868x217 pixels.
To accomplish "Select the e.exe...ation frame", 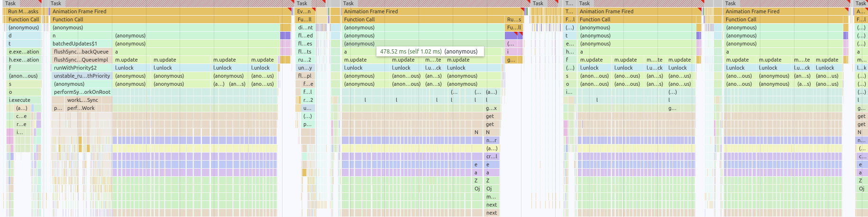I will 24,52.
